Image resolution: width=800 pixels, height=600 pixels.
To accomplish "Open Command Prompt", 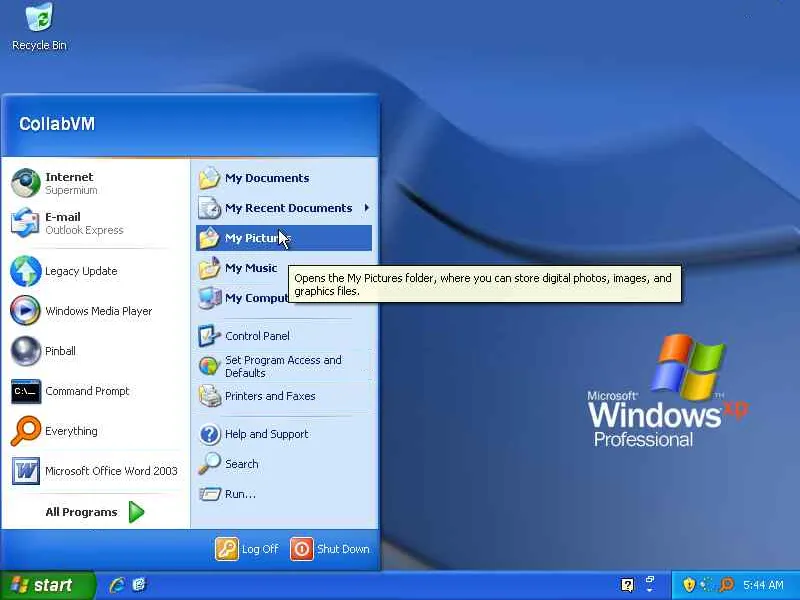I will [95, 391].
